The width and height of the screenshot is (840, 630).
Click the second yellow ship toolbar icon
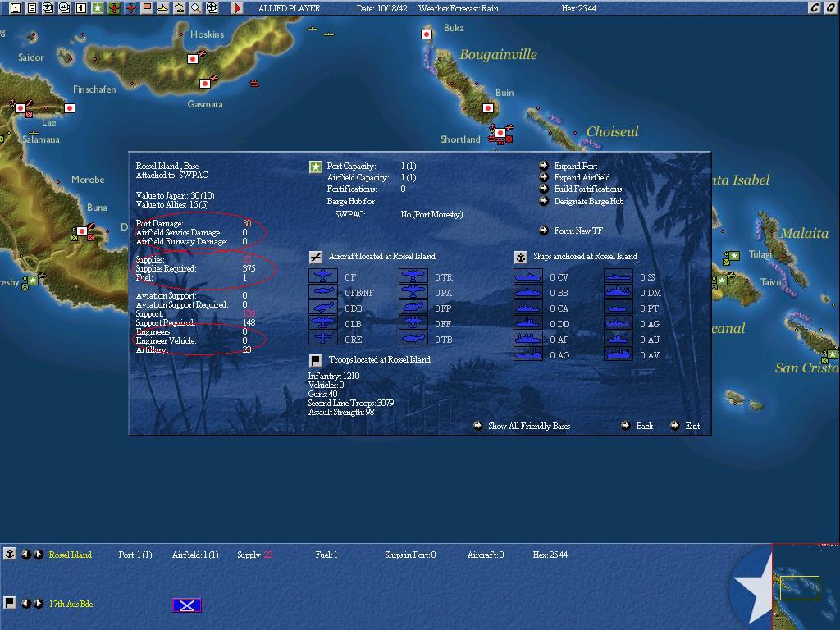[x=180, y=8]
